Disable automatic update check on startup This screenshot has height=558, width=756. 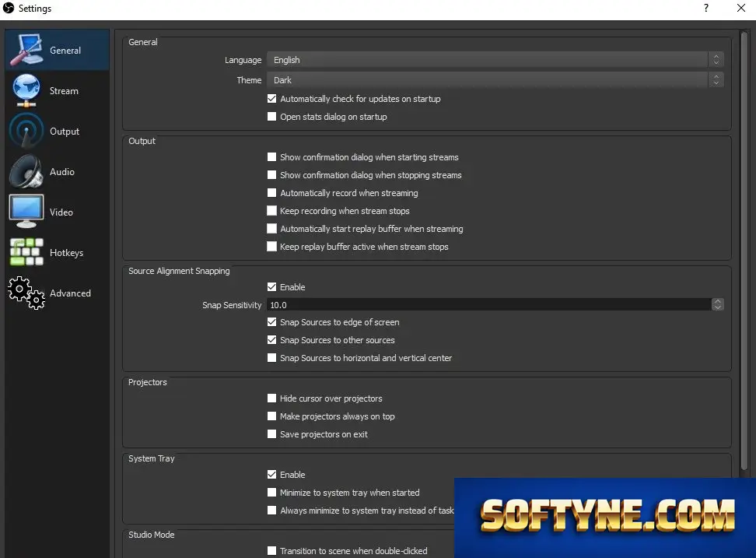272,99
